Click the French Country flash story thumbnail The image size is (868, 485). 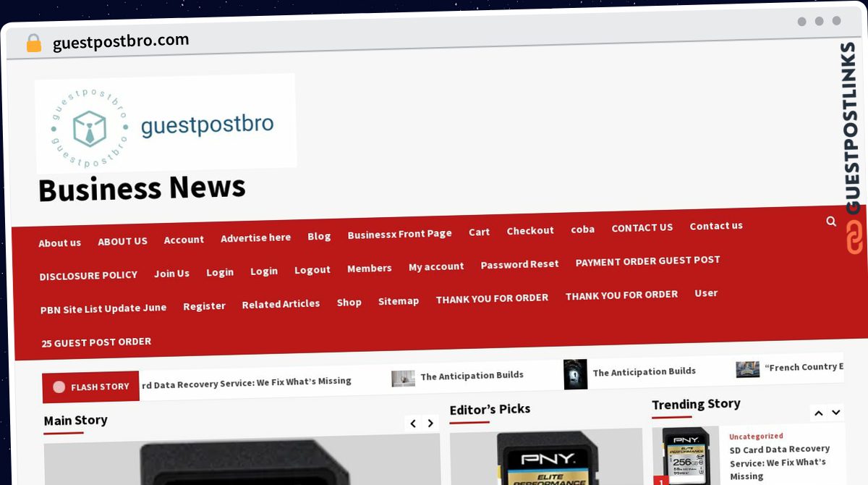coord(747,369)
